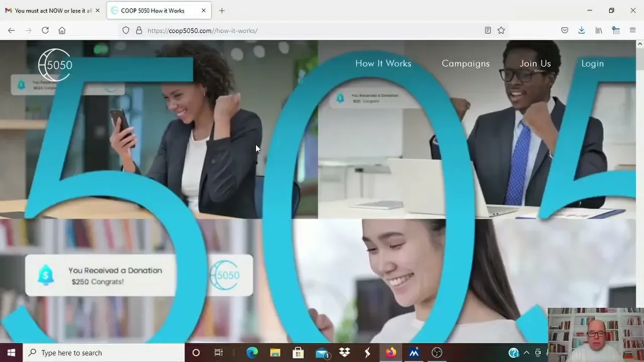Open the Firefox hamburger application menu
This screenshot has width=644, height=362.
pos(632,31)
